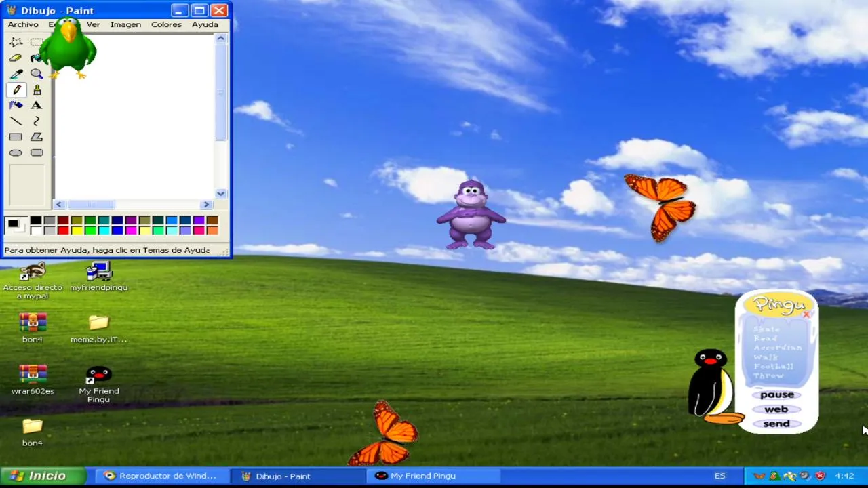Select the myfriendpingu desktop icon
This screenshot has width=868, height=488.
coord(98,277)
